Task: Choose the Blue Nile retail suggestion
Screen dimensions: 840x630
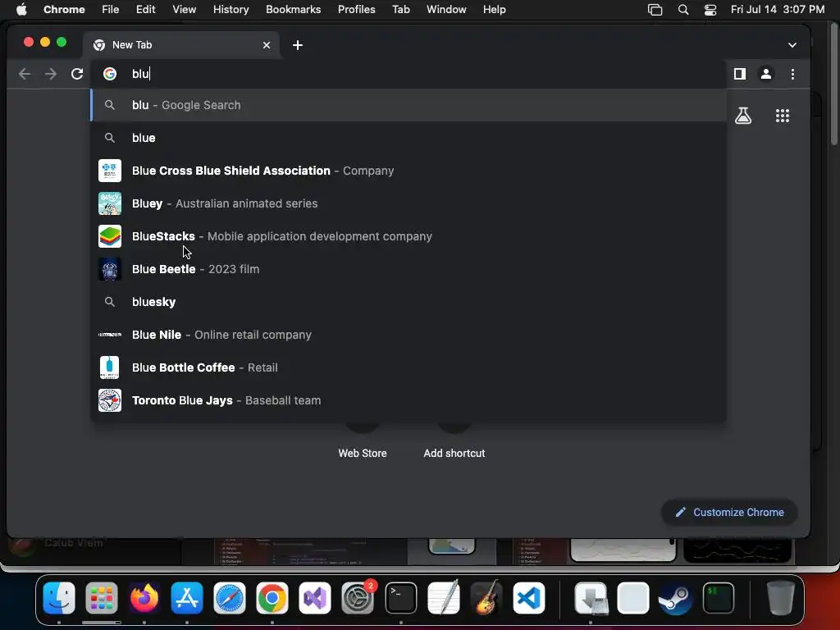Action: point(409,335)
